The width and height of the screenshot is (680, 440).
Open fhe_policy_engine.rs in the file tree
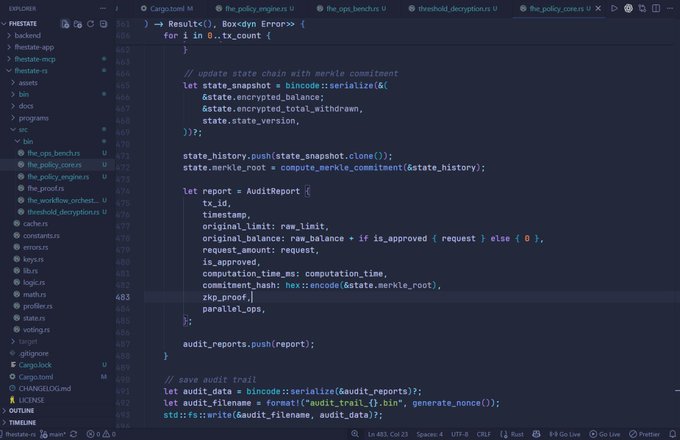tap(58, 176)
